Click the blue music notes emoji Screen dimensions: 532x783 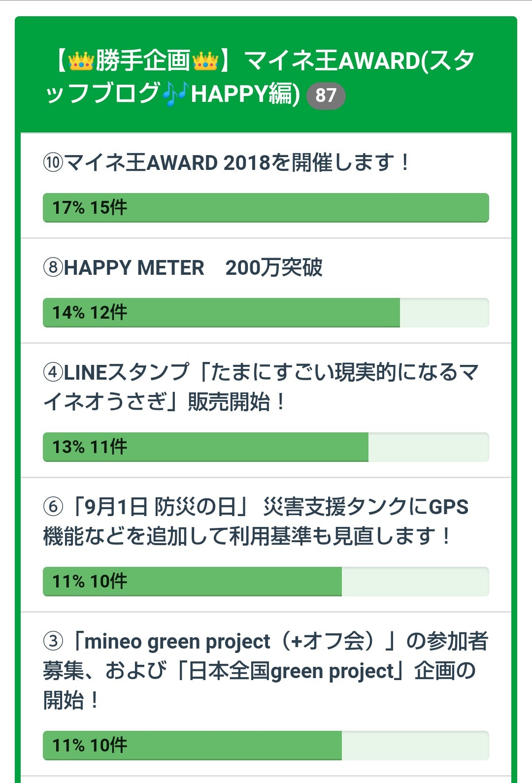175,94
